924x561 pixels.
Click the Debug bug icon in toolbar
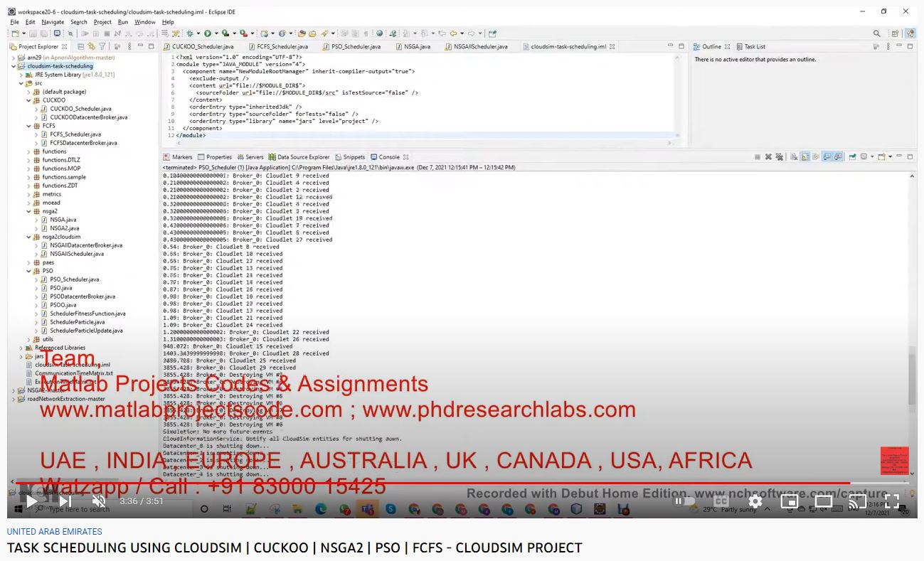pos(190,33)
